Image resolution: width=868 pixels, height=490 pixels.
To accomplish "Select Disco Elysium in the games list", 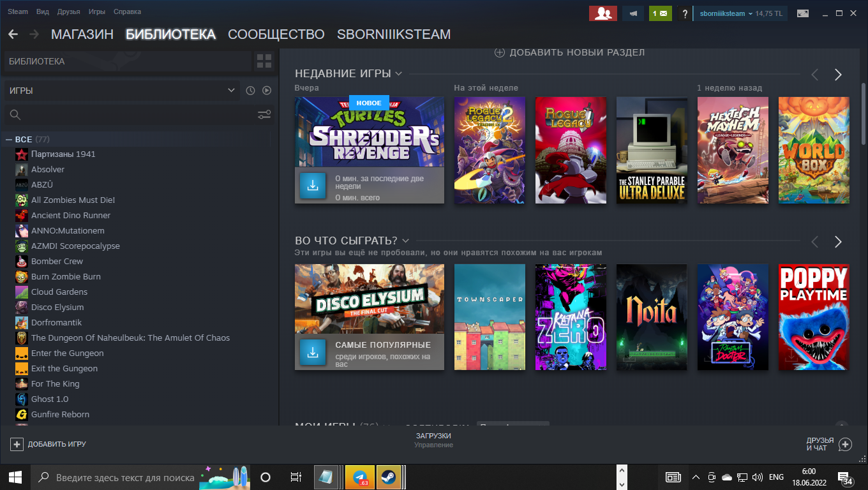I will pos(57,308).
